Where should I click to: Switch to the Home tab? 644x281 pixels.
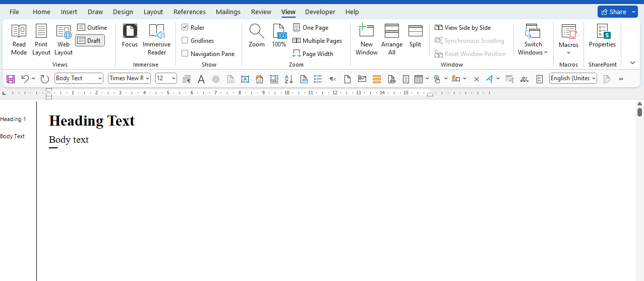41,12
